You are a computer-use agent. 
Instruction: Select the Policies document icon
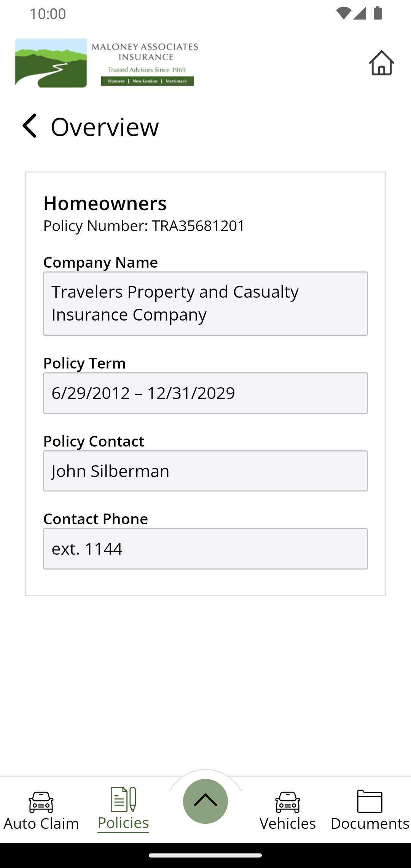point(123,799)
